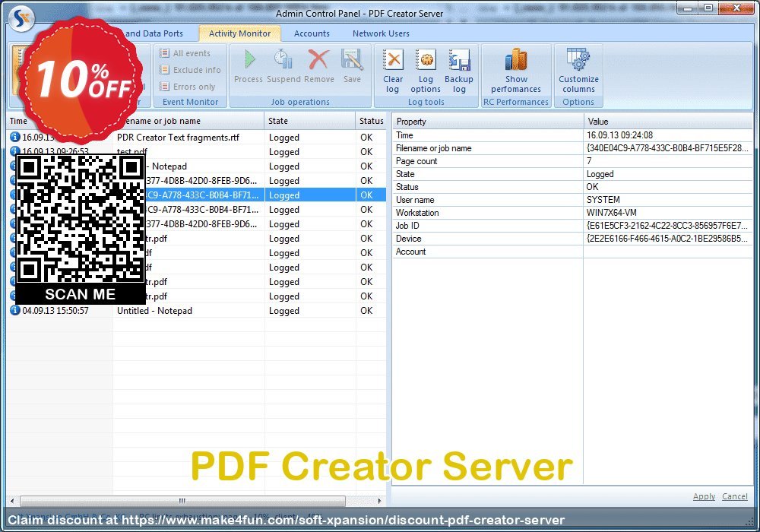Click the Soft Xpansion application logo button
Viewport: 760px width, 532px height.
[x=21, y=17]
